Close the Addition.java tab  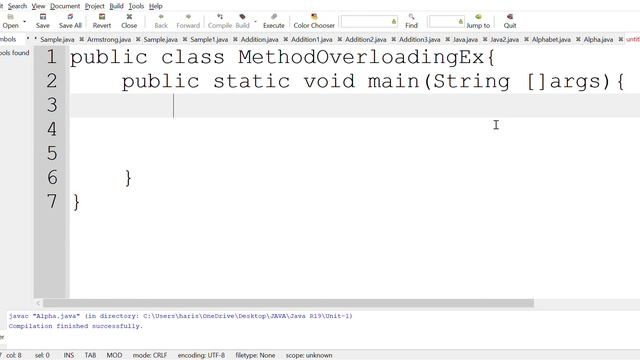coord(285,40)
